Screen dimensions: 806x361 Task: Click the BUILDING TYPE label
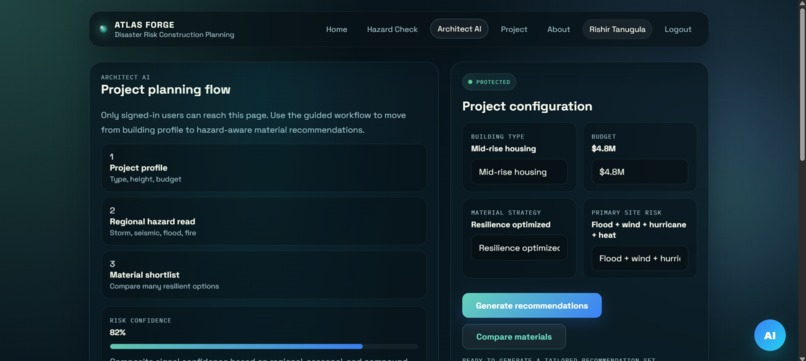point(498,137)
